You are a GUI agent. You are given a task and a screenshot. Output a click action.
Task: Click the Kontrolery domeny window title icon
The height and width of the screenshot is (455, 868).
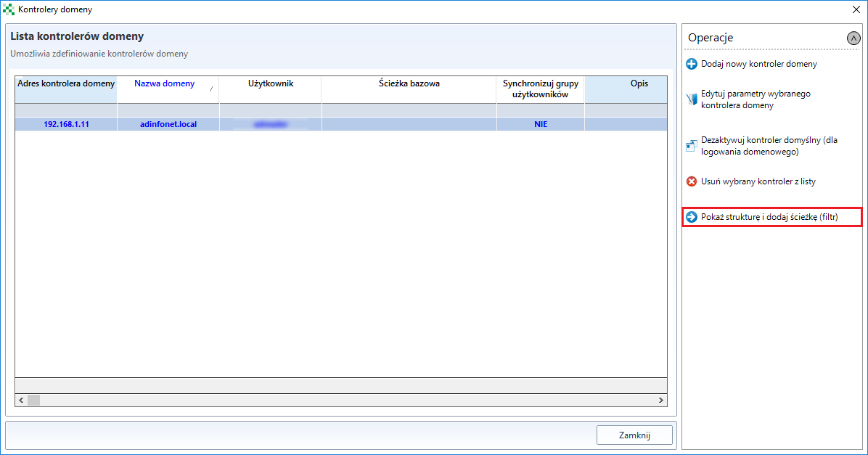tap(9, 9)
